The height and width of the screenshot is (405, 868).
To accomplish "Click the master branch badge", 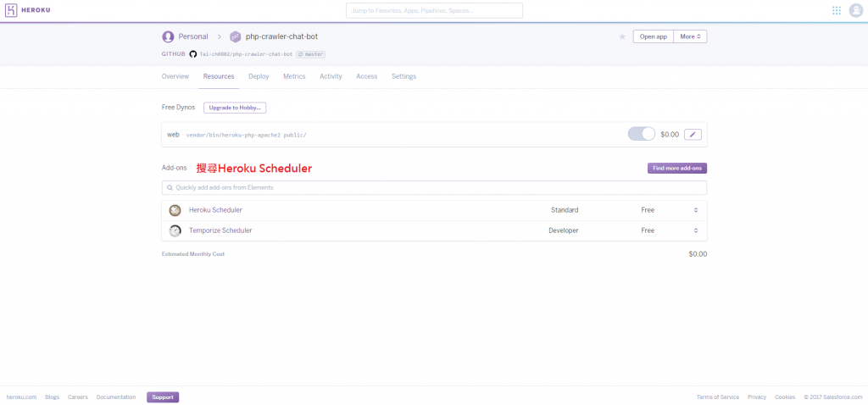I will click(x=310, y=54).
